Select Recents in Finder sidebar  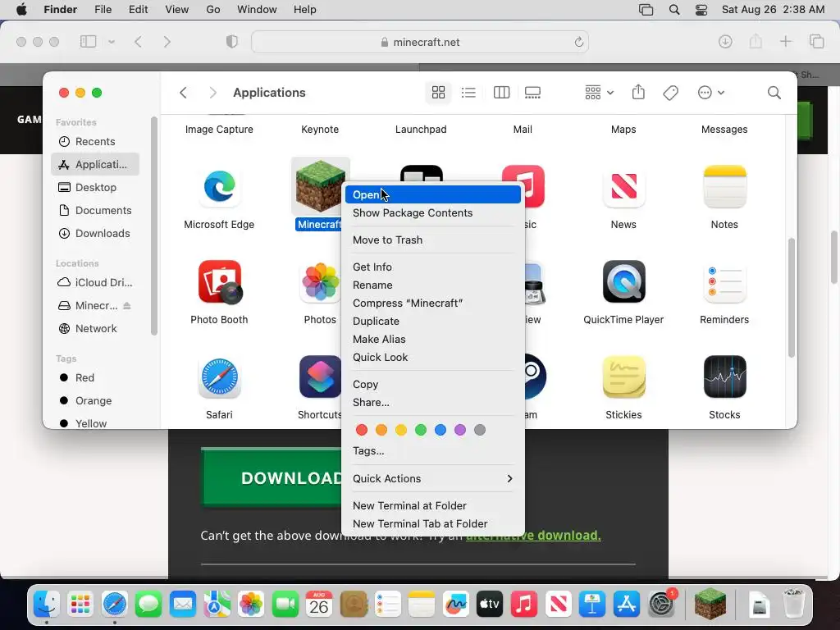click(x=95, y=141)
